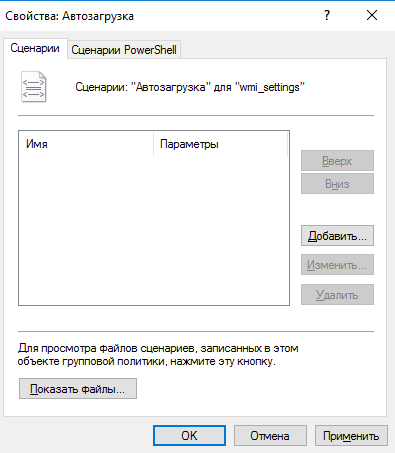The width and height of the screenshot is (395, 453).
Task: Open files with Показать файлы... button
Action: (x=78, y=389)
